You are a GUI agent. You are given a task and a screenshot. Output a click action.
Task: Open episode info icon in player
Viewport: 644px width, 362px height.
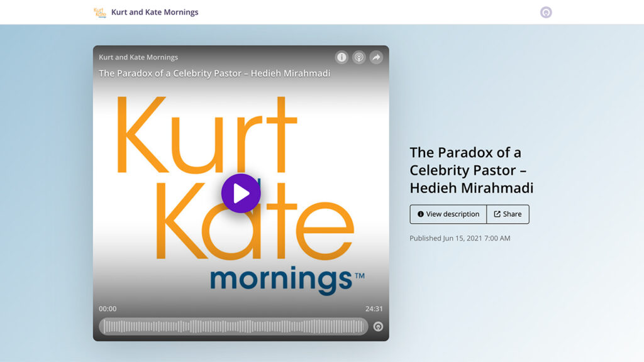(x=341, y=57)
